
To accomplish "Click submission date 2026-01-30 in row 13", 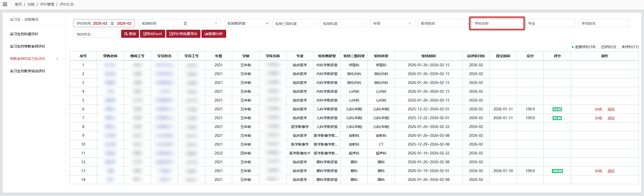I will click(503, 171).
